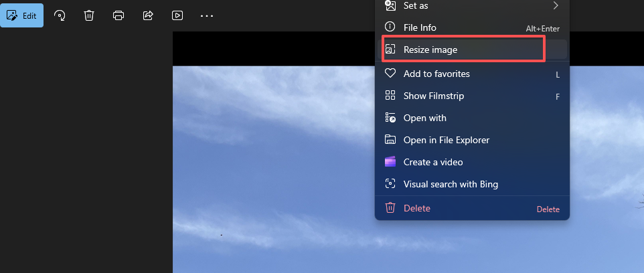
Task: Launch Visual search with Bing
Action: 450,184
